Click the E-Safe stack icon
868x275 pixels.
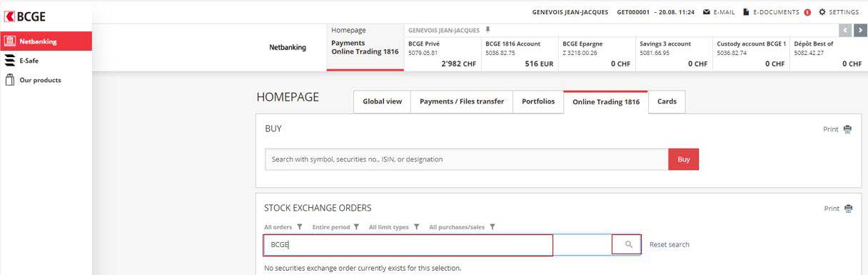click(x=9, y=61)
